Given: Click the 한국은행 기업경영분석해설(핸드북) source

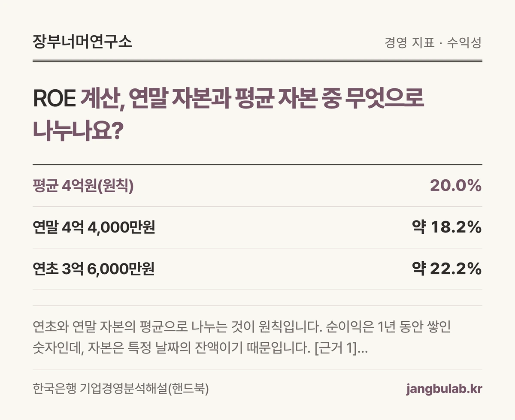Looking at the screenshot, I should coord(121,389).
